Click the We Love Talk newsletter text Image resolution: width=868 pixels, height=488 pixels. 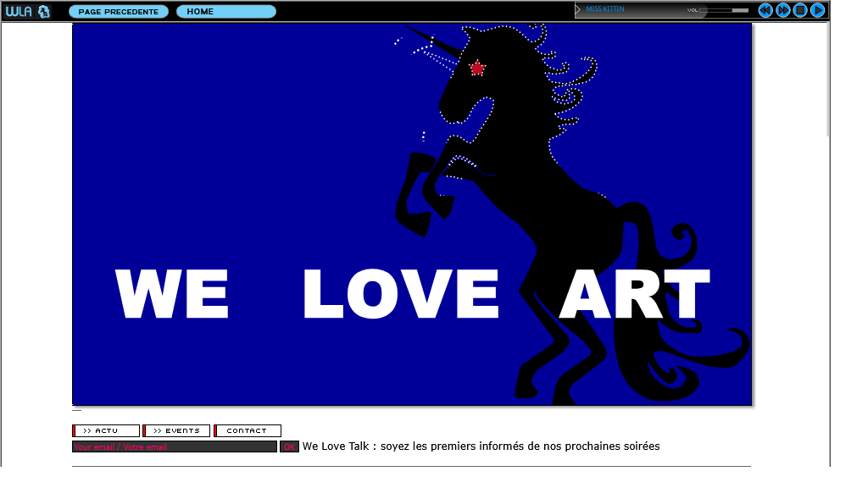coord(481,446)
